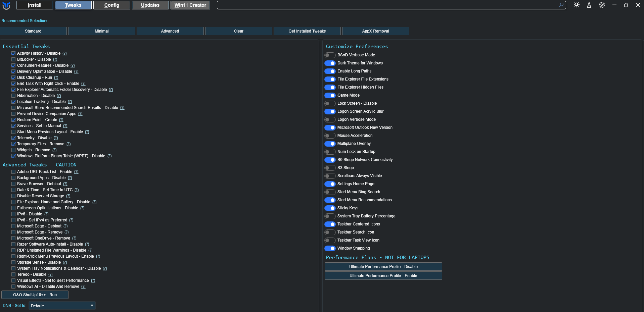Click the search magnifier icon
The image size is (644, 312).
click(561, 5)
